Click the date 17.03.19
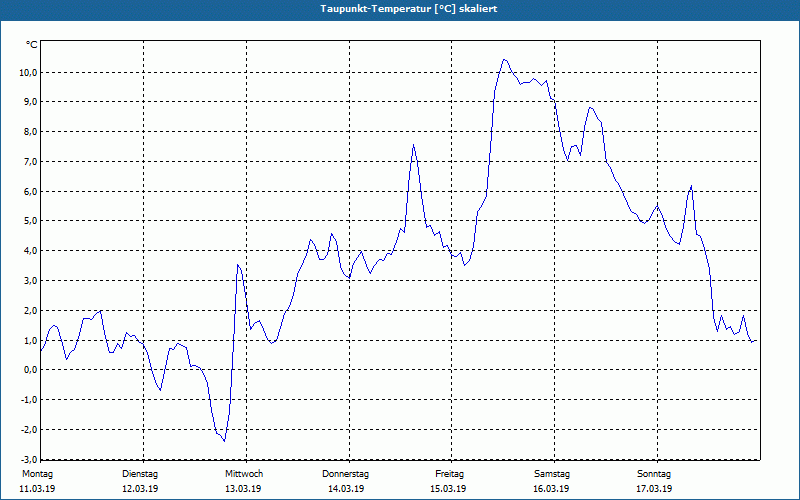This screenshot has height=500, width=800. coord(654,489)
